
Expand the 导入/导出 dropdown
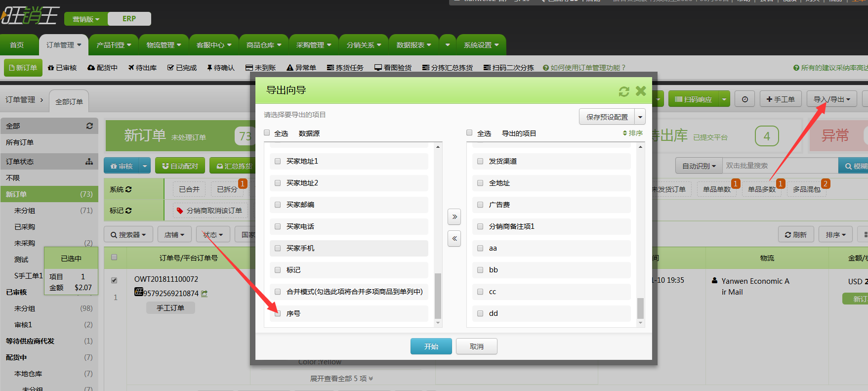[x=832, y=99]
